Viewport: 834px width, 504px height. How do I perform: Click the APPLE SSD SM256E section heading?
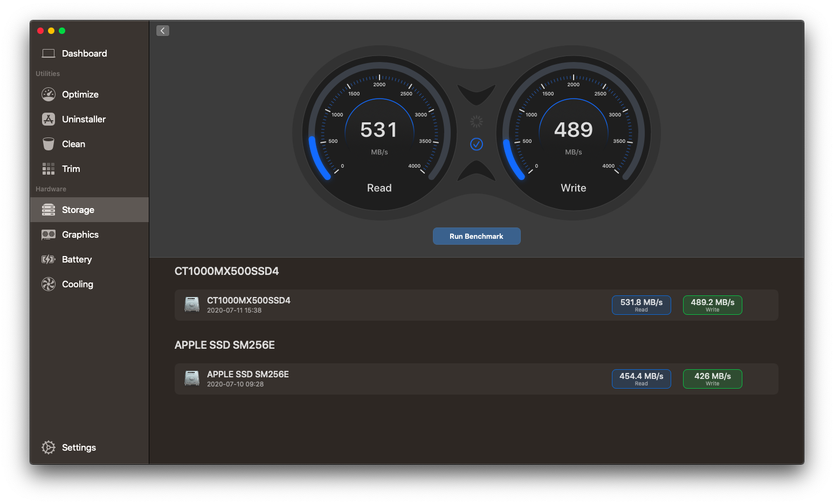[x=225, y=345]
